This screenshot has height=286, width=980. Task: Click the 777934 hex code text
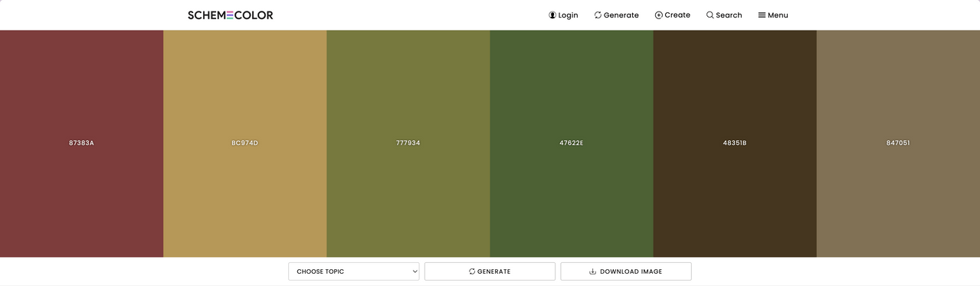tap(408, 143)
